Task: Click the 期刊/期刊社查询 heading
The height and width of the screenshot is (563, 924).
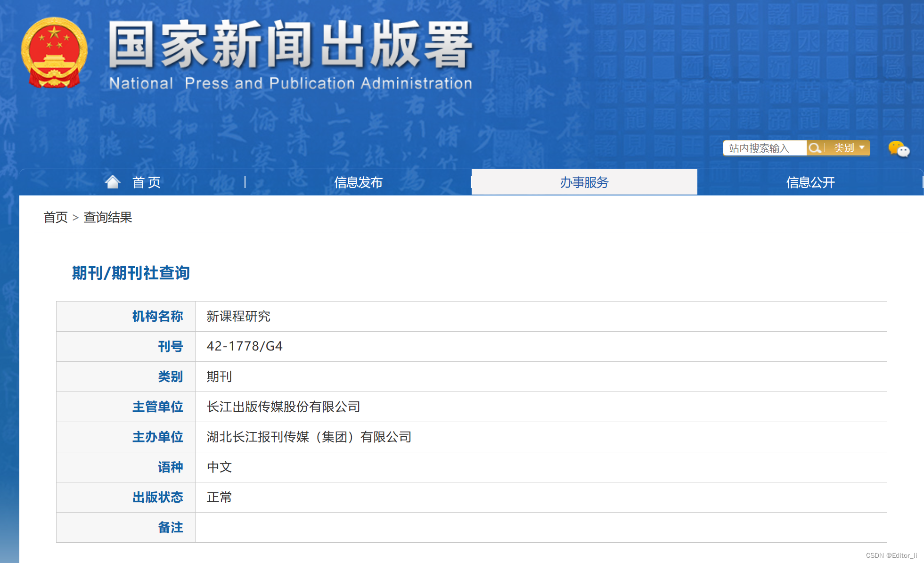Action: coord(131,273)
